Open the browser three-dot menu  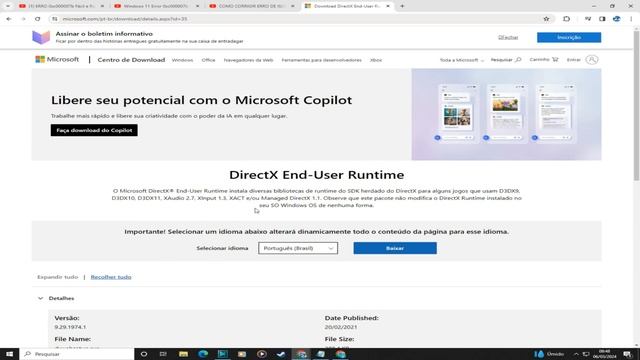[631, 19]
